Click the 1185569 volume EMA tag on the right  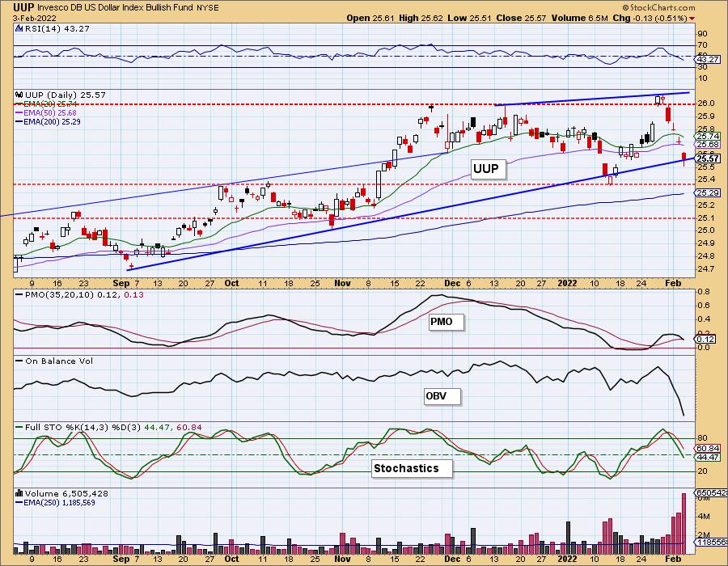(712, 542)
